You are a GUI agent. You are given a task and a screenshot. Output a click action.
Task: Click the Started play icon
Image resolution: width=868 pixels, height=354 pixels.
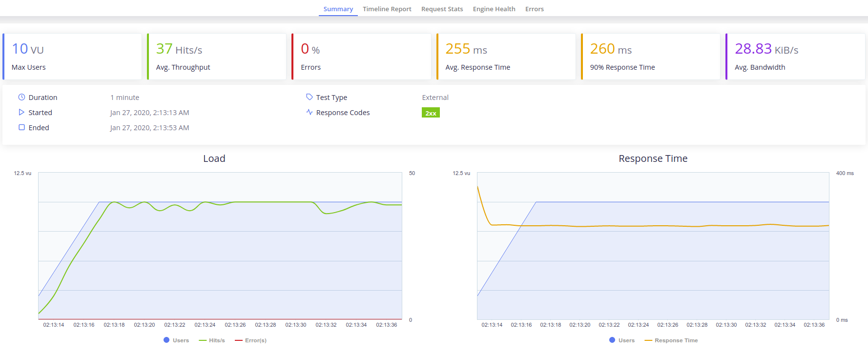(21, 112)
